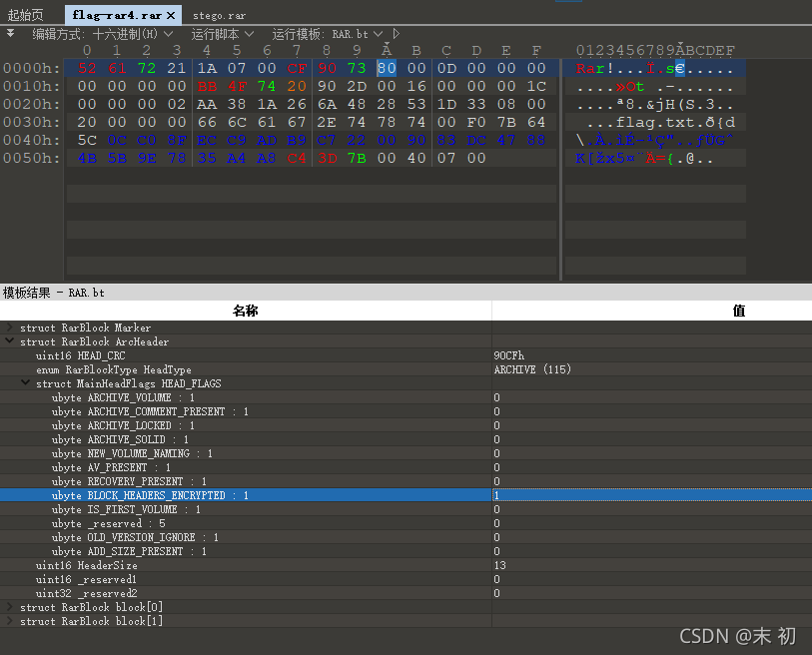Image resolution: width=812 pixels, height=655 pixels.
Task: Click the highlighted hex byte 80
Action: 387,68
